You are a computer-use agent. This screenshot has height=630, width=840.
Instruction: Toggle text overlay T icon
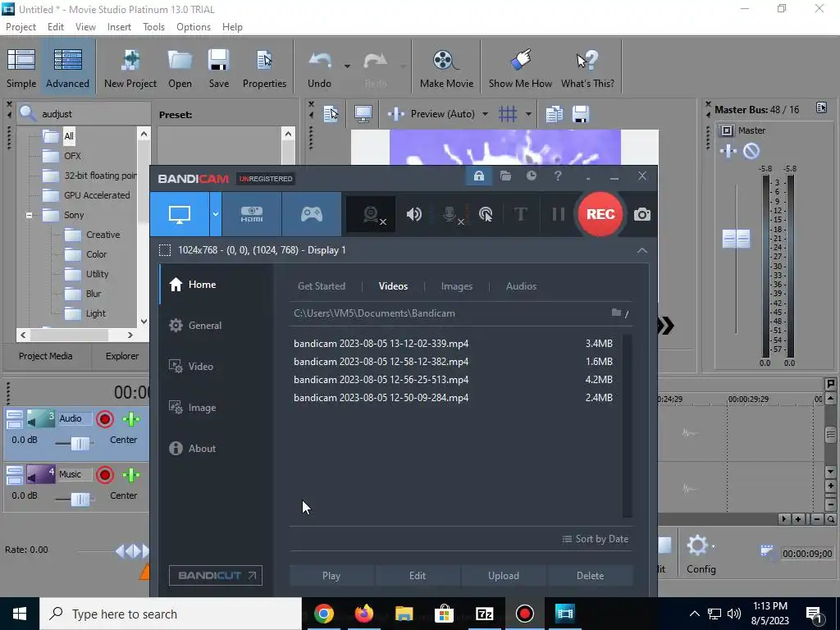[x=520, y=214]
